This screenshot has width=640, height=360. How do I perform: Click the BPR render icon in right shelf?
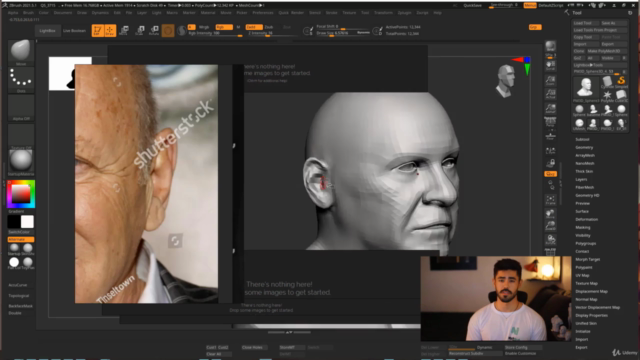click(551, 47)
